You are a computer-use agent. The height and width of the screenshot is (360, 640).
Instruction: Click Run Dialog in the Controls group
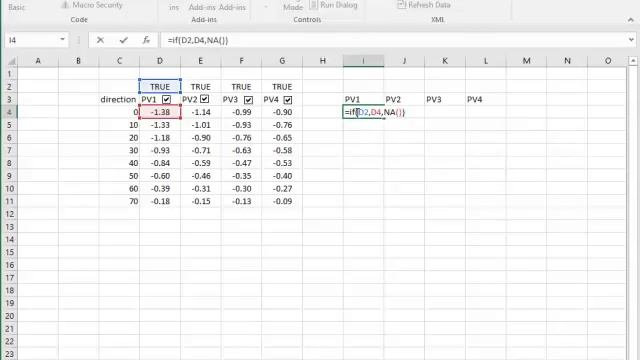[333, 5]
